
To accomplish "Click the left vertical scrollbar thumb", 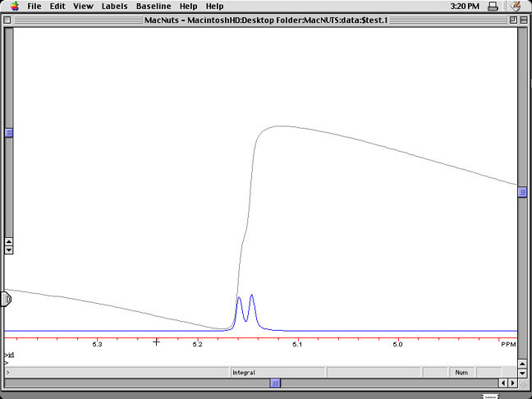I will coord(9,133).
